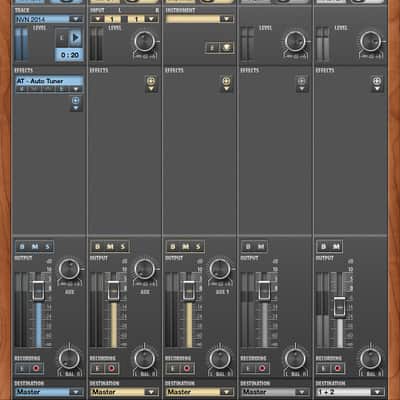400x400 pixels.
Task: Open the right input channel dropdown
Action: click(151, 19)
